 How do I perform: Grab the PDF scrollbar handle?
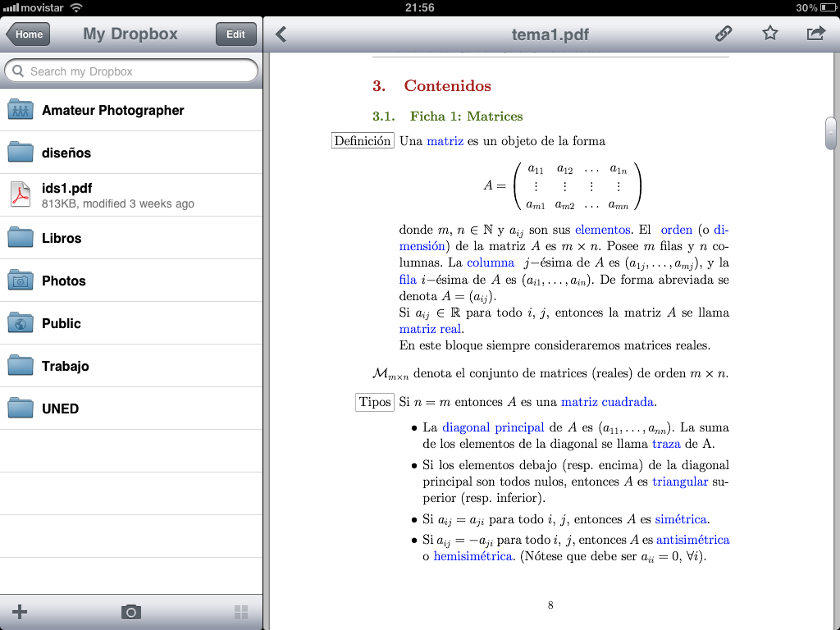(831, 133)
